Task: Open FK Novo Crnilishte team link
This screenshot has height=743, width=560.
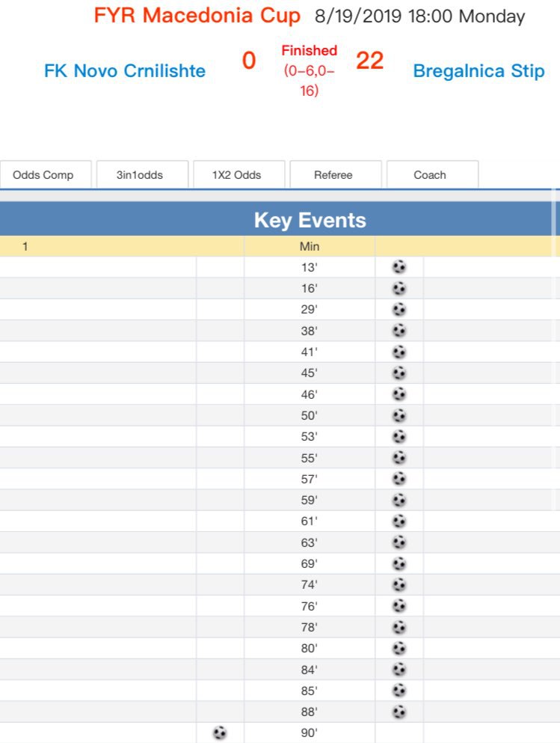Action: (x=125, y=71)
